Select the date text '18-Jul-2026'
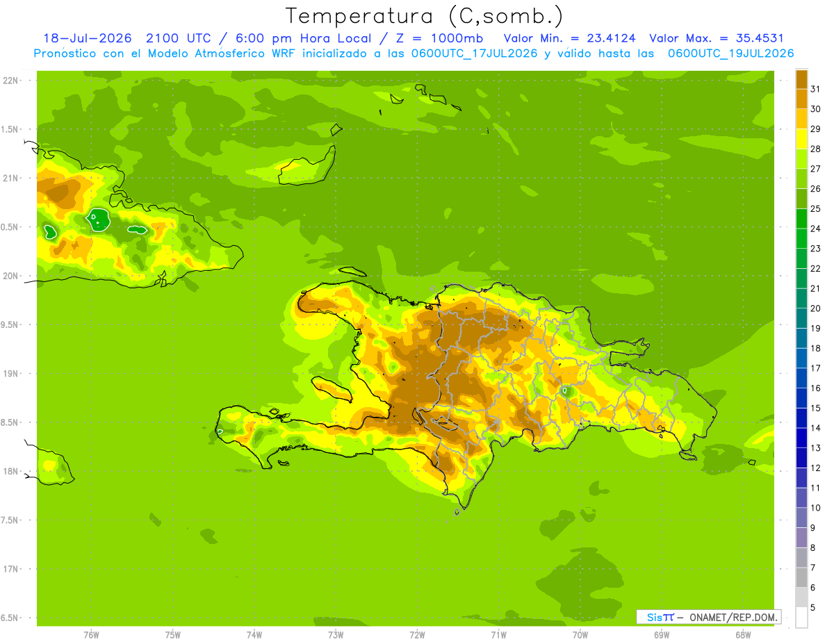This screenshot has height=644, width=834. (x=86, y=38)
